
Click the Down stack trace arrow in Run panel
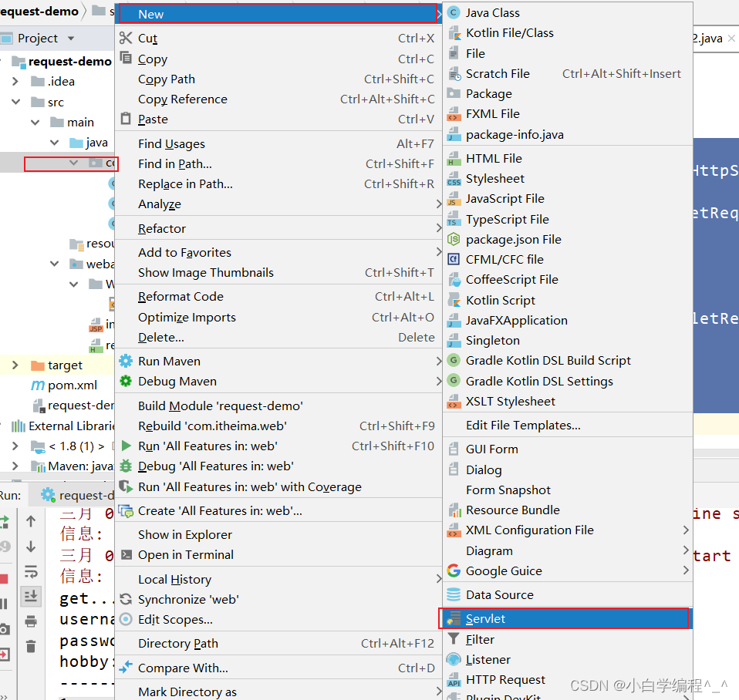(31, 546)
